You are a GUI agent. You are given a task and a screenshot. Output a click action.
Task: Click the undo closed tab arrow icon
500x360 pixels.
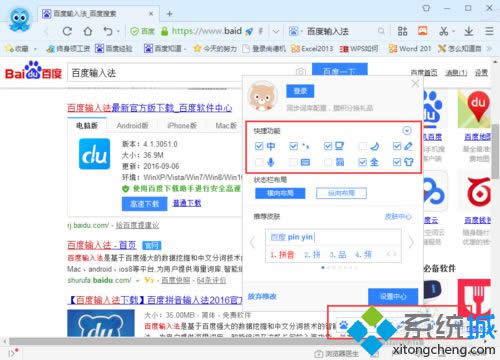[108, 31]
